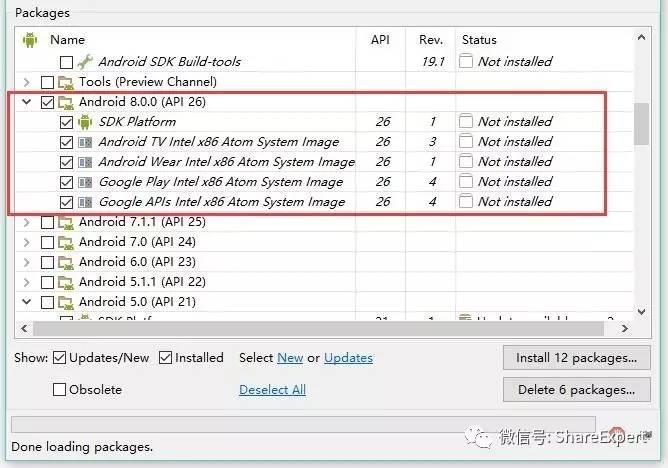The width and height of the screenshot is (668, 468).
Task: Click the Name column header
Action: 67,40
